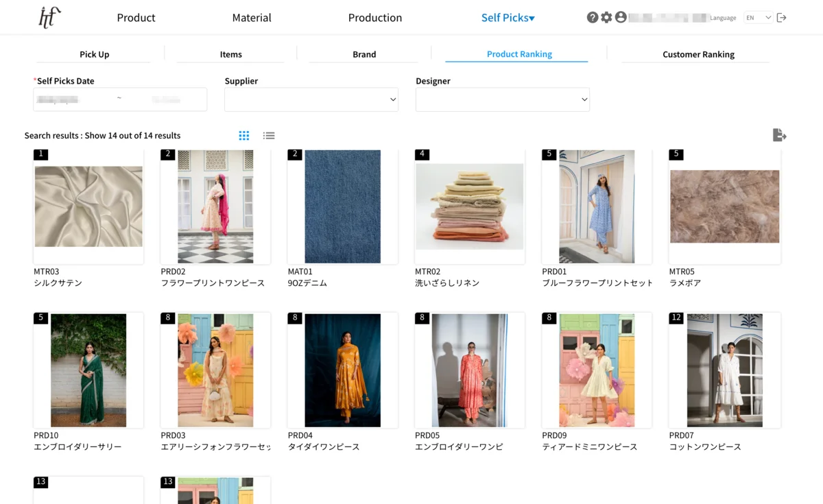Click the PRD07 product code text
Viewport: 823px width, 504px height.
[682, 435]
